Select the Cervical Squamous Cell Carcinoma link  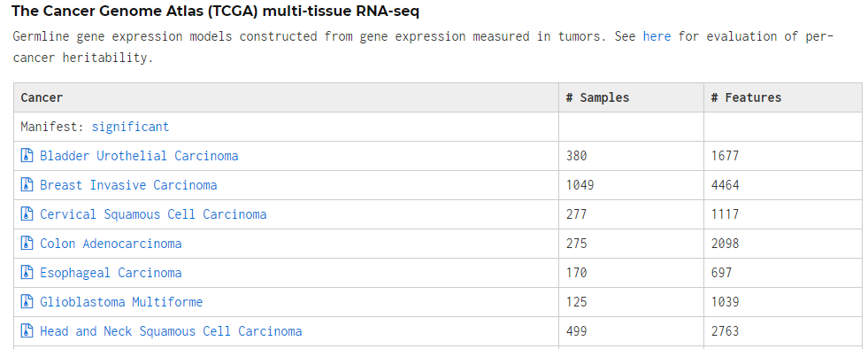click(153, 214)
